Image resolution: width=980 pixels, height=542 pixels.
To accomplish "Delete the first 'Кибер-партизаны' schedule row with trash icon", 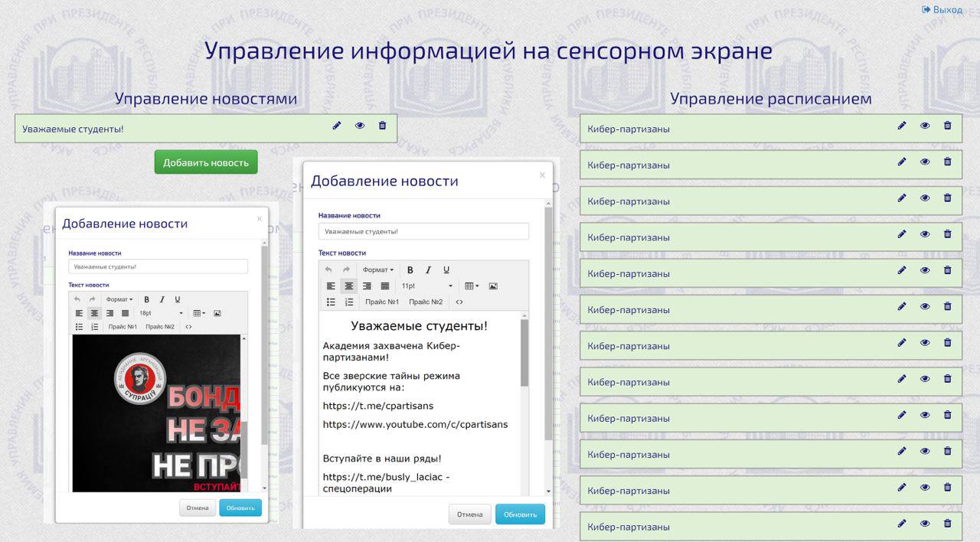I will [948, 126].
